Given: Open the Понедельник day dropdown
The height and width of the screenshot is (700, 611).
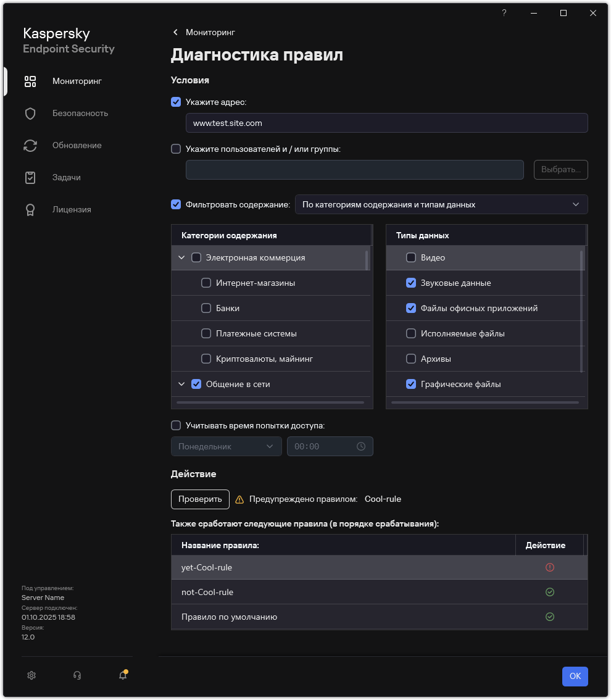Looking at the screenshot, I should (x=226, y=446).
